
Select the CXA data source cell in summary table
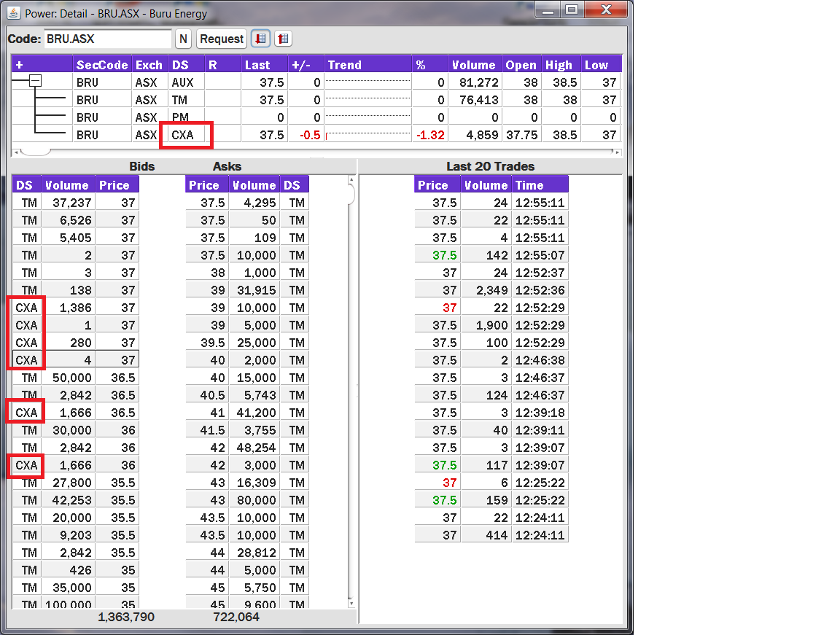click(x=187, y=135)
